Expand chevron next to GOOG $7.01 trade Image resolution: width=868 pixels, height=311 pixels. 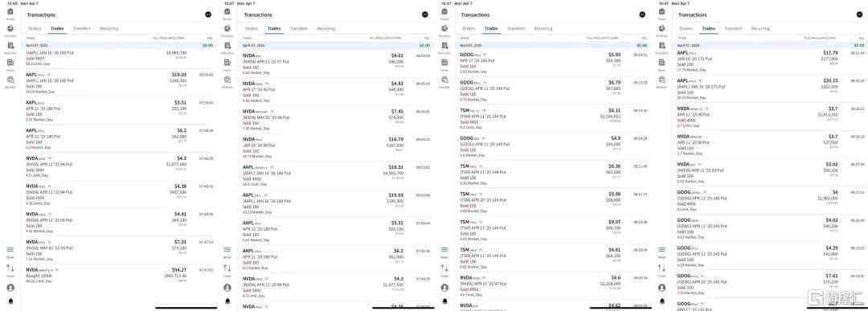pos(702,276)
